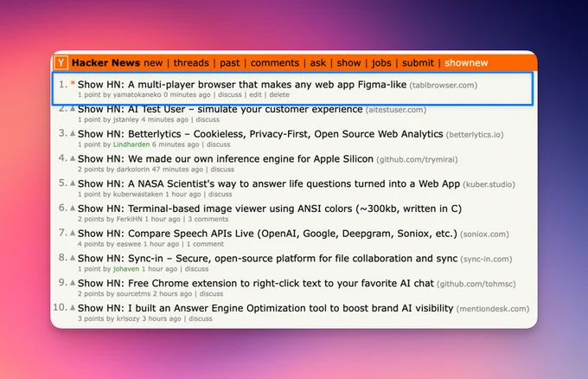Upvote the Betterlytics web analytics post
Viewport: 588px width, 379px height.
tap(73, 133)
